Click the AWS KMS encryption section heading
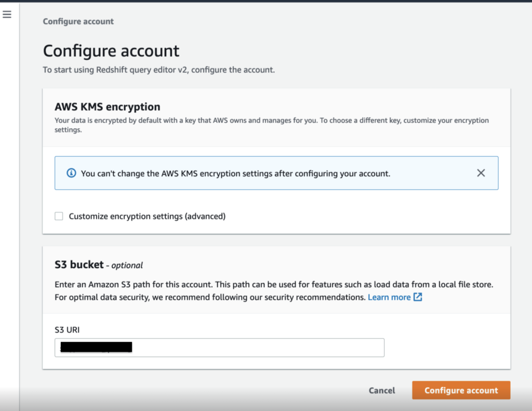Viewport: 532px width, 411px height. (x=107, y=107)
